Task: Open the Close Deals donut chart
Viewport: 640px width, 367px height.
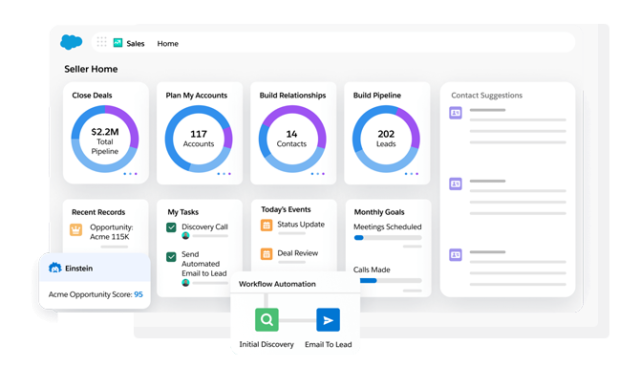Action: [x=105, y=139]
